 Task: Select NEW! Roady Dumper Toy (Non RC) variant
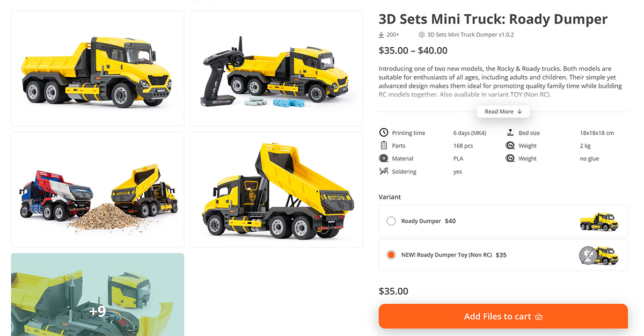pos(503,255)
